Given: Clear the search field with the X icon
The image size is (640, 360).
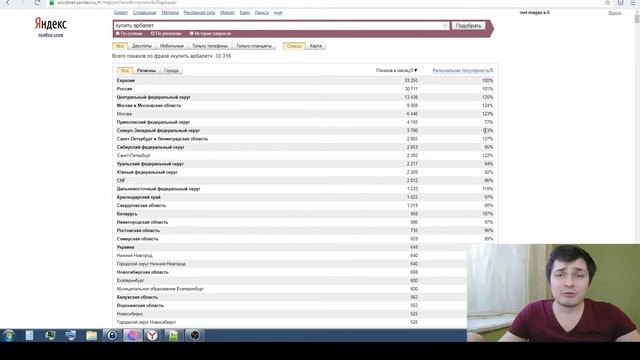Looking at the screenshot, I should click(445, 26).
